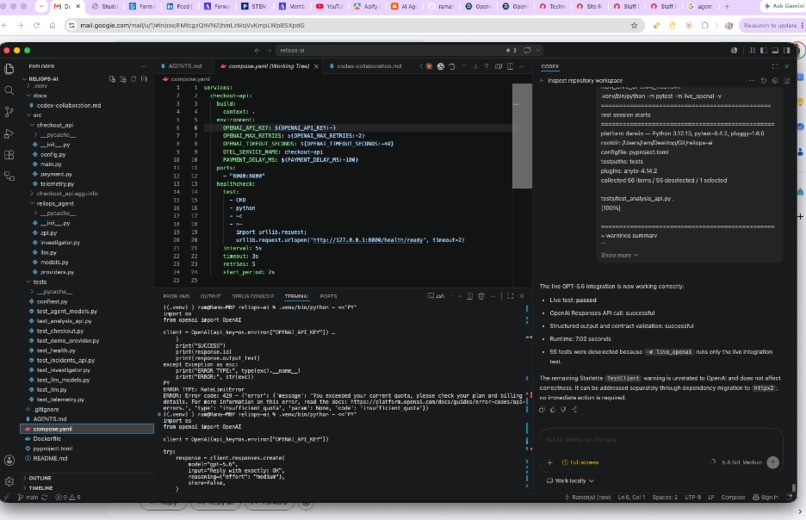Viewport: 806px width, 520px height.
Task: Click the Codex settings gear icon
Action: point(775,81)
